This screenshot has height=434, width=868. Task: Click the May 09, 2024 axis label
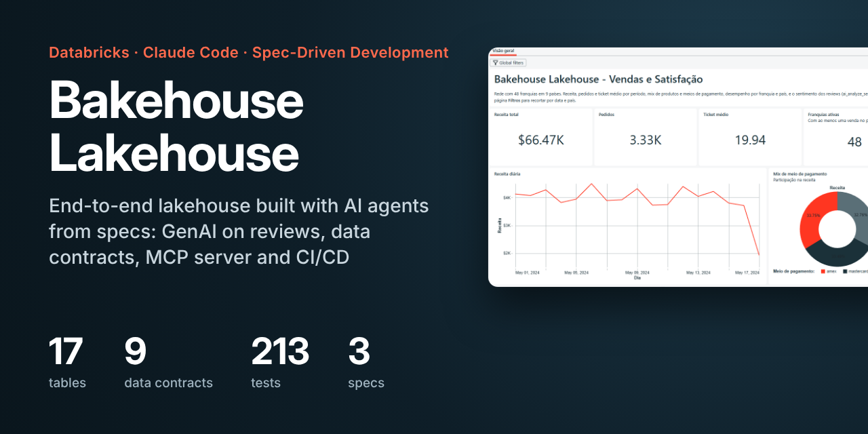637,273
